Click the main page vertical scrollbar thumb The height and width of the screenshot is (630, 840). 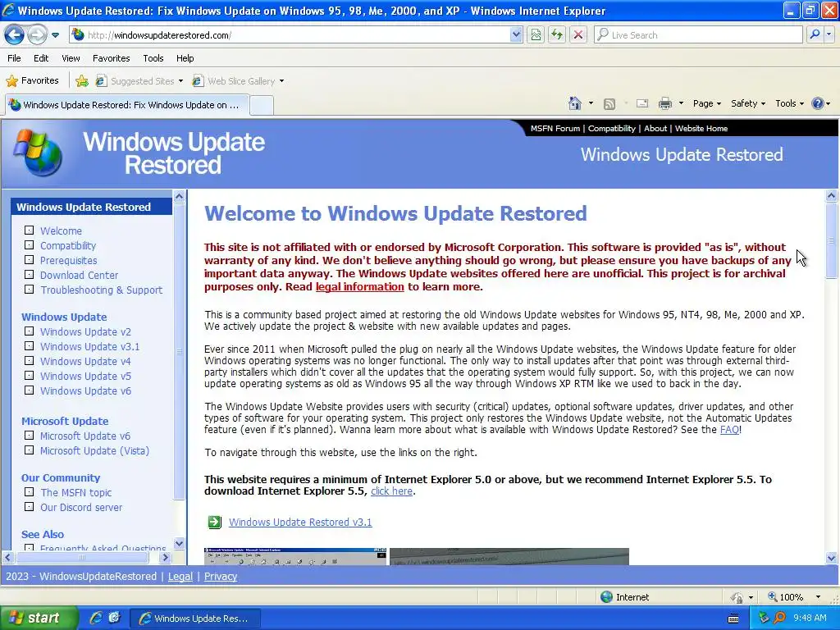pos(831,240)
